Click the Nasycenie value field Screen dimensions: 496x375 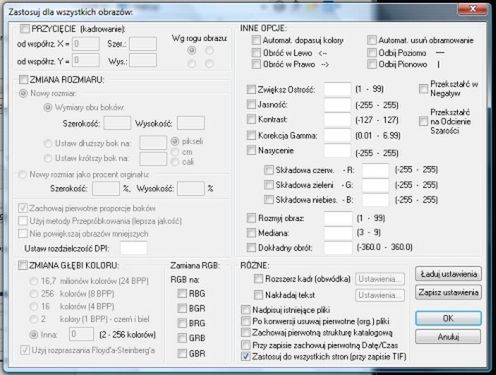[x=337, y=151]
